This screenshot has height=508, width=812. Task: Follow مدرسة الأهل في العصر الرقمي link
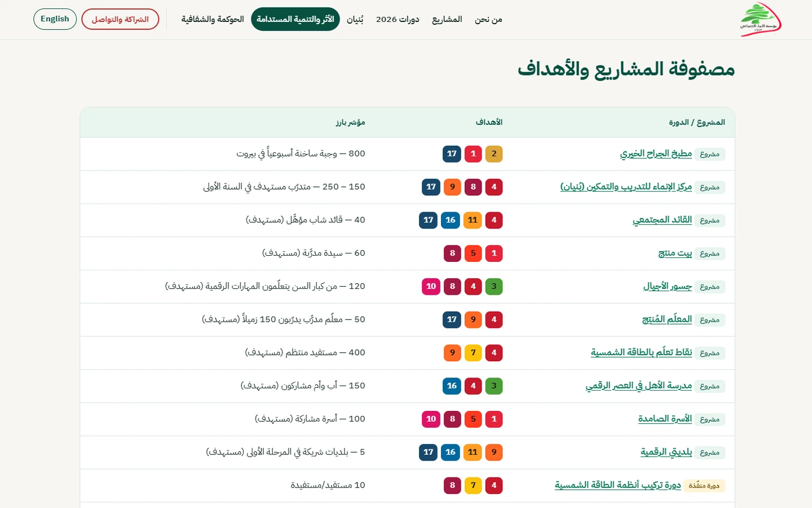tap(639, 386)
